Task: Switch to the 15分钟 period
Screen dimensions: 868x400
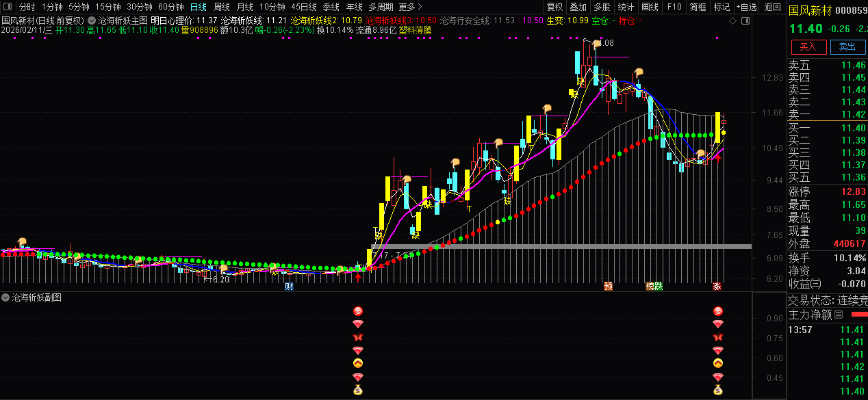Action: (x=108, y=7)
